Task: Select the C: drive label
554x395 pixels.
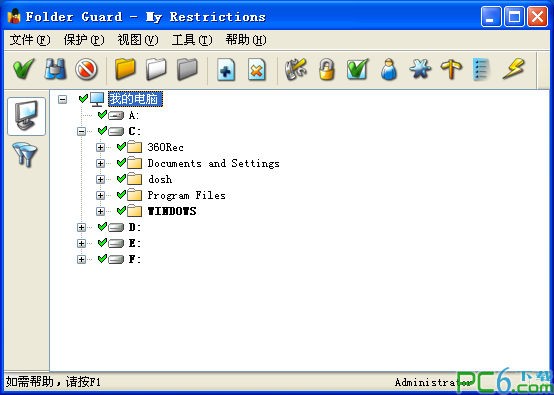Action: [x=135, y=131]
